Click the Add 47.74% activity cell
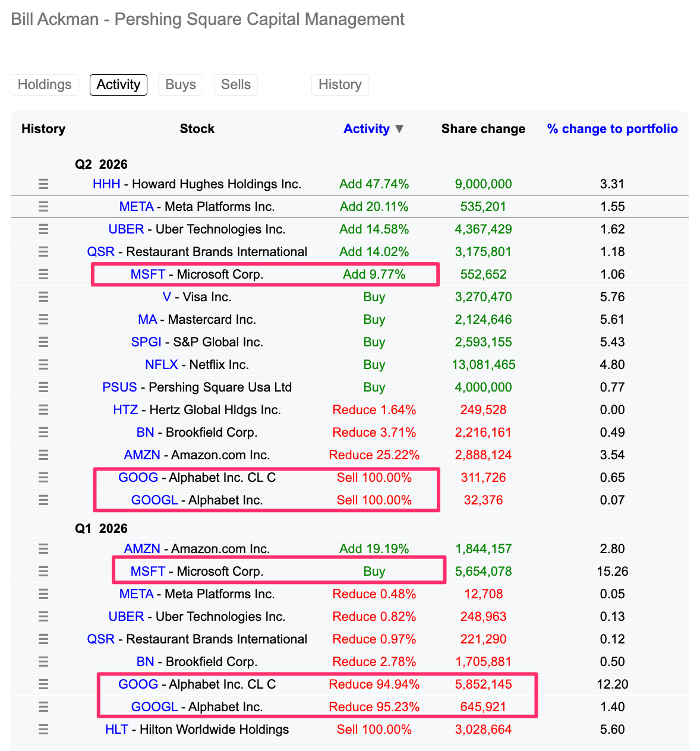Viewport: 700px width, 751px height. pos(374,184)
